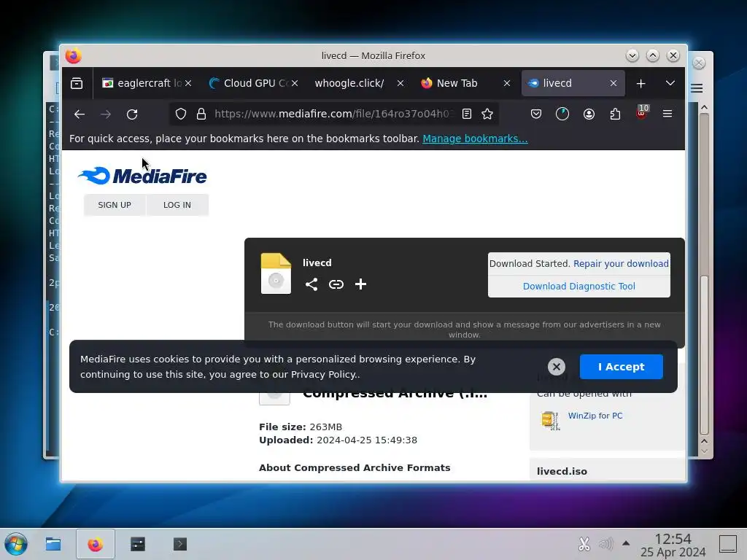Click the circular container toolbar icon

[x=562, y=114]
